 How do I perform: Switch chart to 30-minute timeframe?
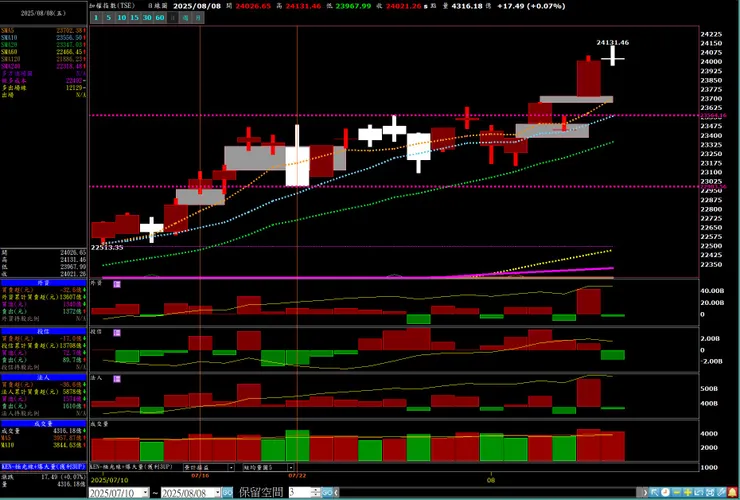tap(147, 17)
